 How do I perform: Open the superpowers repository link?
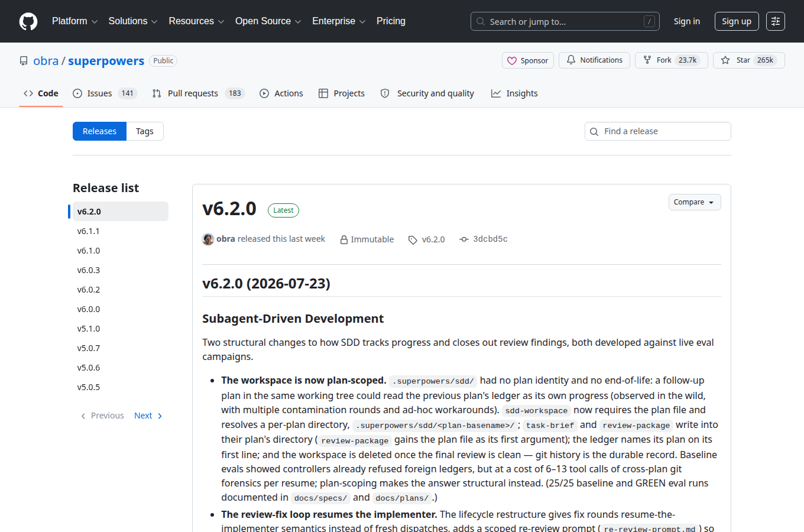click(x=106, y=61)
